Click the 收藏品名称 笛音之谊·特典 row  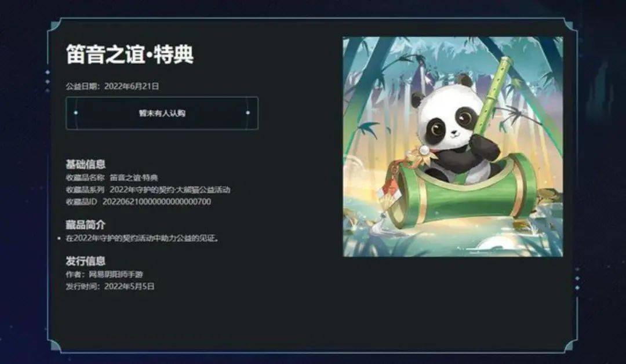(x=112, y=177)
